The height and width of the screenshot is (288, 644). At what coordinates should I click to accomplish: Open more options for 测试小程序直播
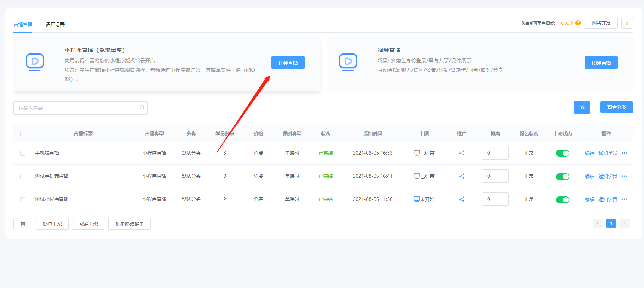[625, 199]
